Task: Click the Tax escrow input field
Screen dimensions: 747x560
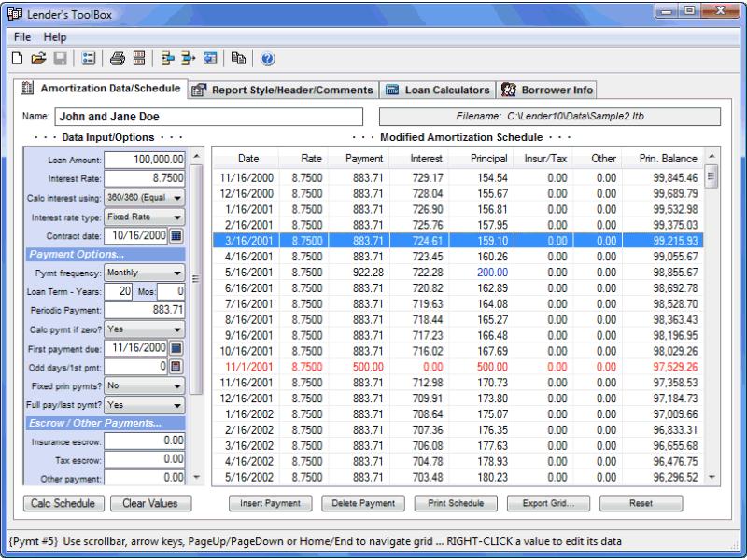Action: click(x=145, y=459)
